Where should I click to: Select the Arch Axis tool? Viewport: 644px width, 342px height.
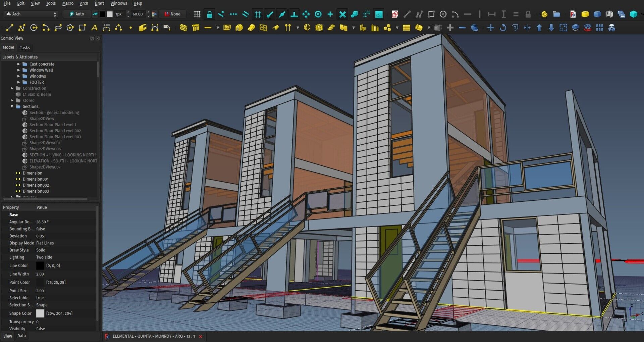pyautogui.click(x=288, y=28)
